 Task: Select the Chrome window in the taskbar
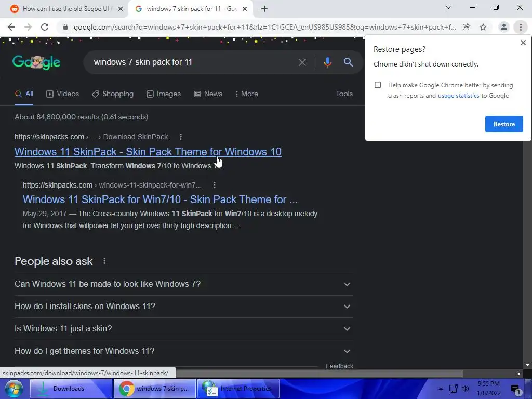click(x=155, y=389)
